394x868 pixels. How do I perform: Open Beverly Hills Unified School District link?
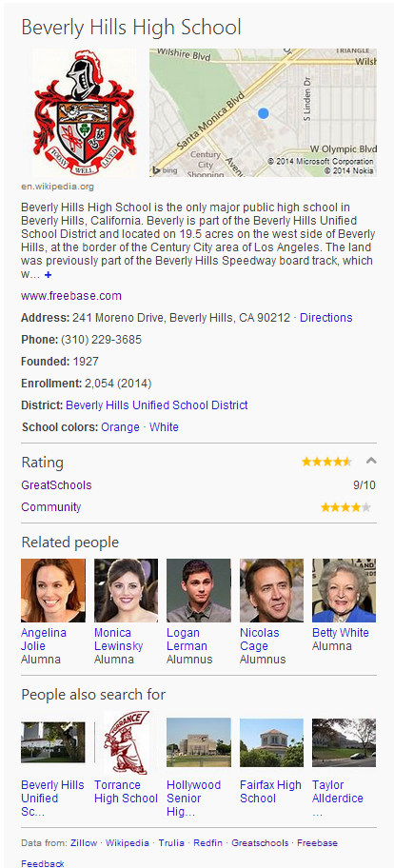[157, 405]
